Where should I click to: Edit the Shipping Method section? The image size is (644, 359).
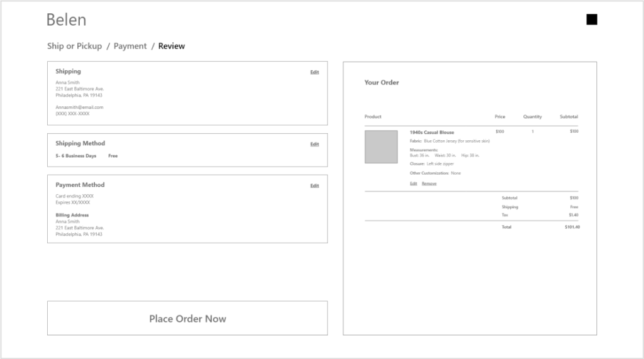(314, 144)
